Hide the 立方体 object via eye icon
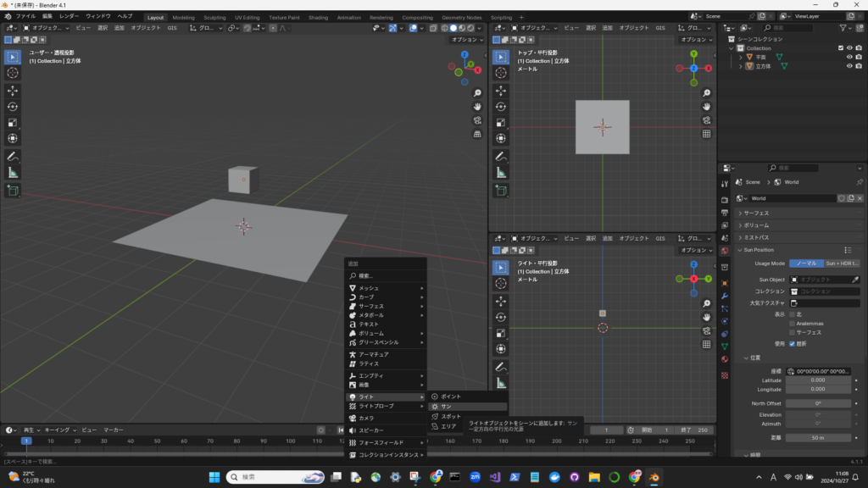 (849, 66)
